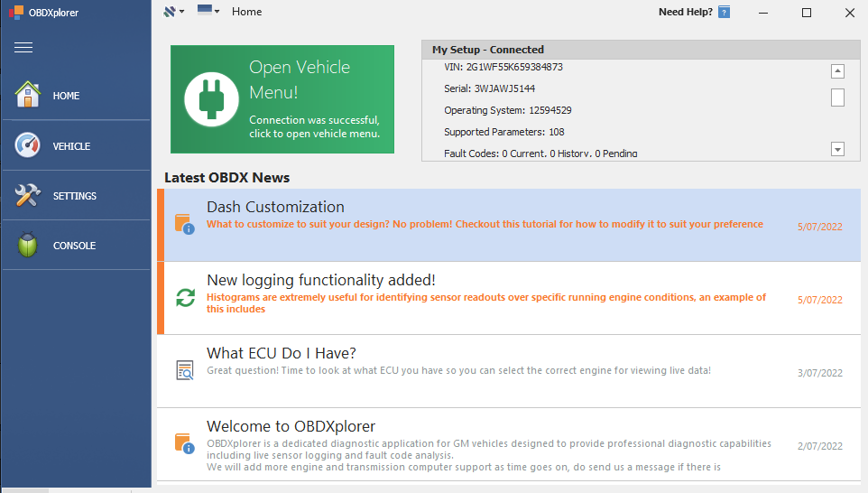This screenshot has height=493, width=868.
Task: Click the document search icon for What ECU
Action: (185, 370)
